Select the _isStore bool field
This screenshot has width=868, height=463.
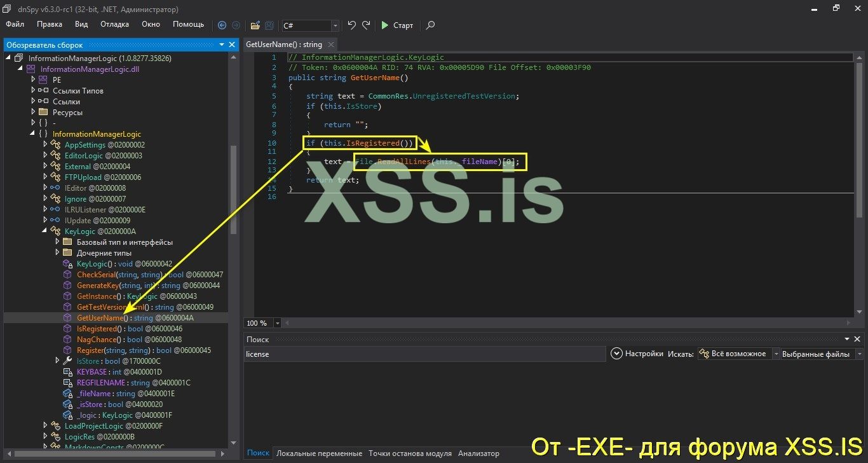(119, 404)
